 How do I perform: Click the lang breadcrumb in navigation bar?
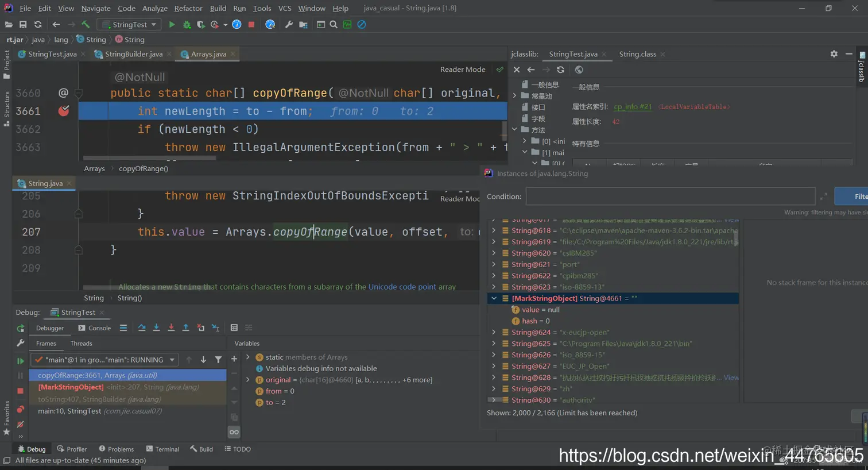pos(61,40)
